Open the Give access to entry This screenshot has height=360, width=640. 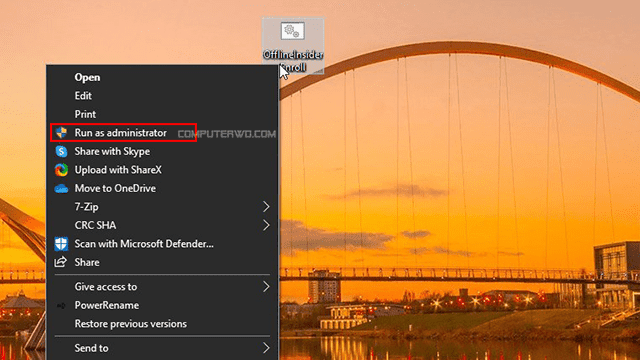pyautogui.click(x=162, y=287)
